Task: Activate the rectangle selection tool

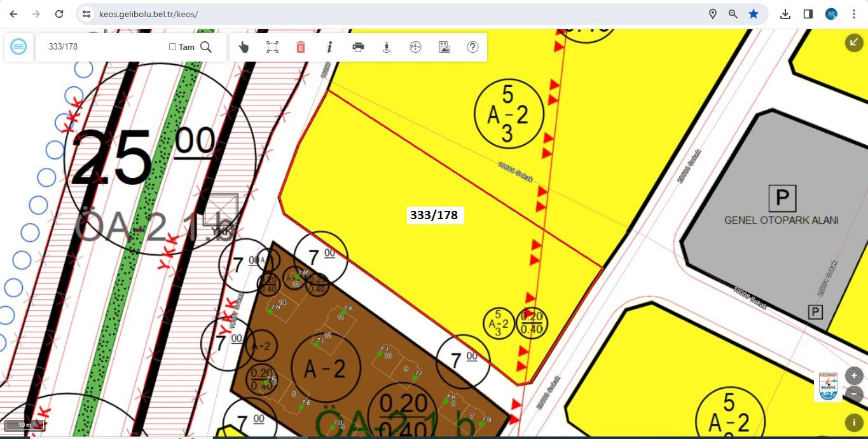Action: click(x=272, y=47)
